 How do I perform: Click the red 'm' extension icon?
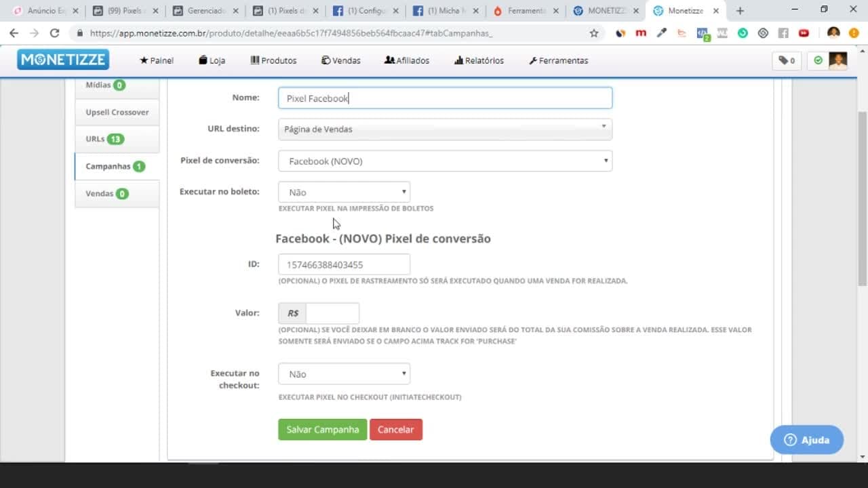click(641, 33)
